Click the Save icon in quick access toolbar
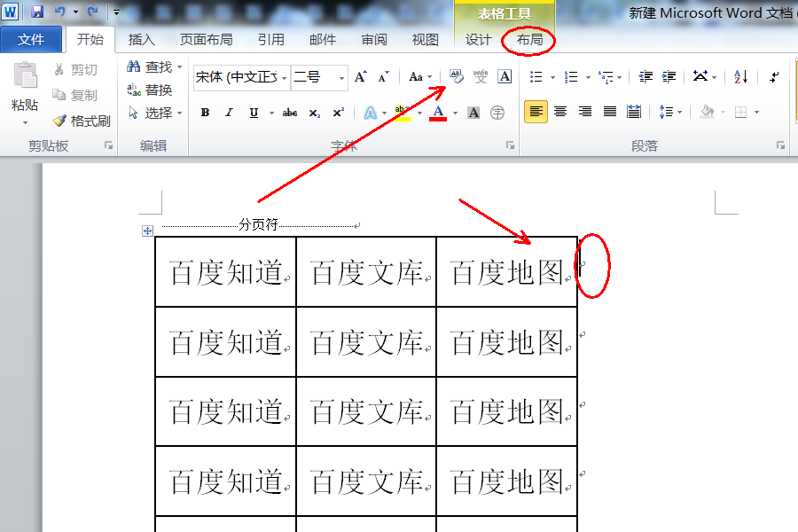 (x=37, y=12)
